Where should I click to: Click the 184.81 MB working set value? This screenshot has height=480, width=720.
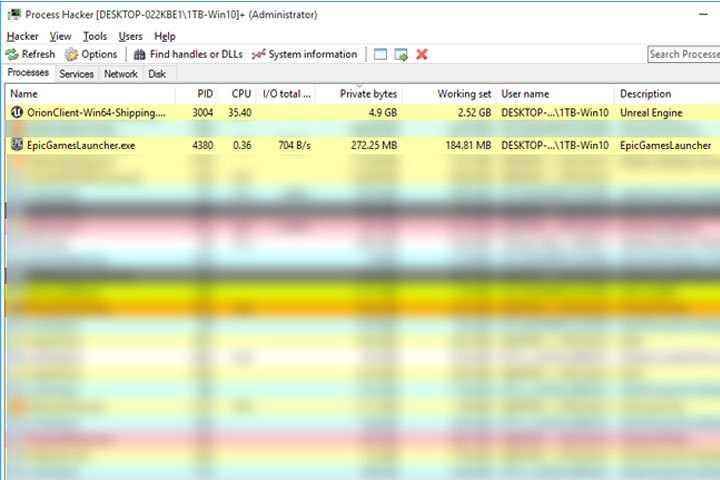tap(468, 145)
